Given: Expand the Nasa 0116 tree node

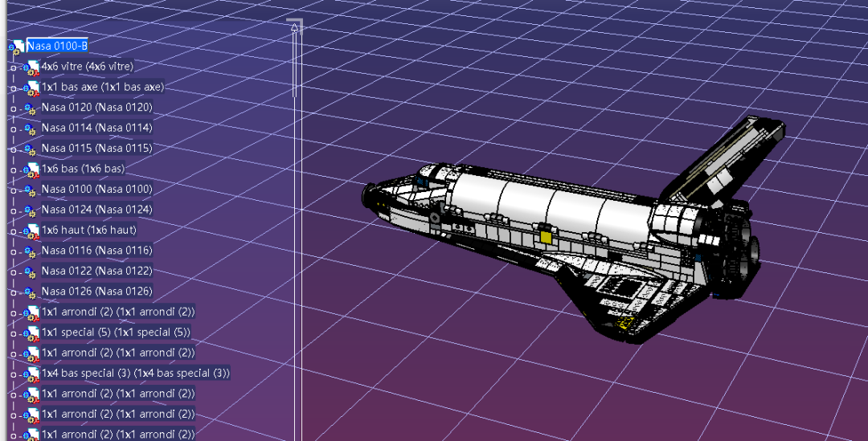Looking at the screenshot, I should tap(14, 252).
